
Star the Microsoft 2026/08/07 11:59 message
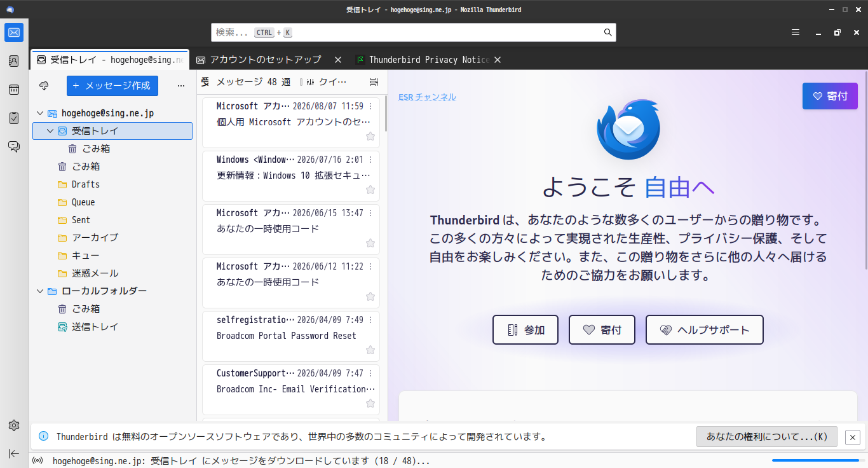(370, 136)
